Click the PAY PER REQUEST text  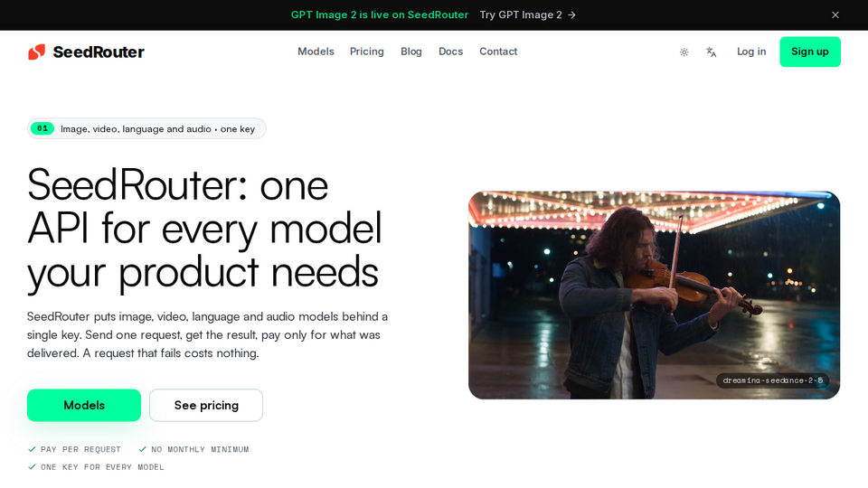pos(80,449)
